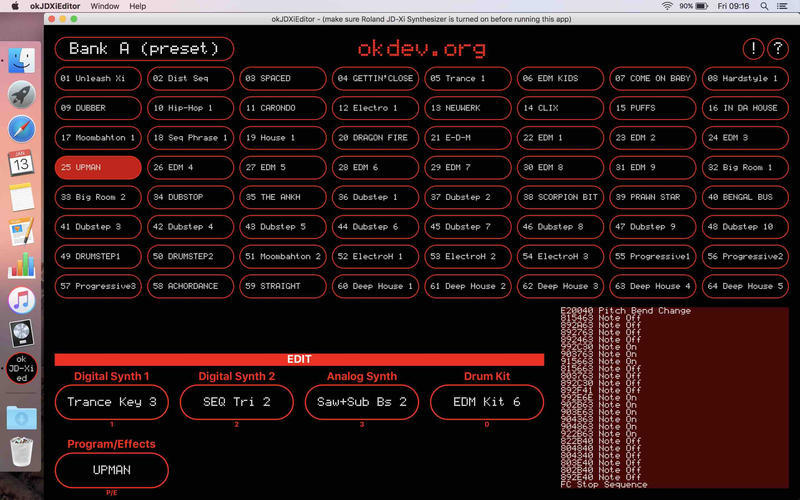Viewport: 800px width, 500px height.
Task: Click the Trash icon in the dock
Action: (21, 449)
